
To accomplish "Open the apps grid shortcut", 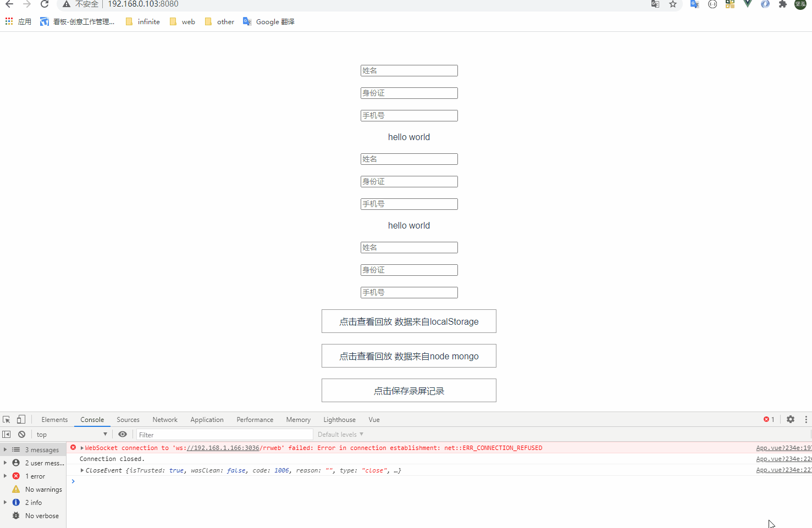I will [19, 21].
